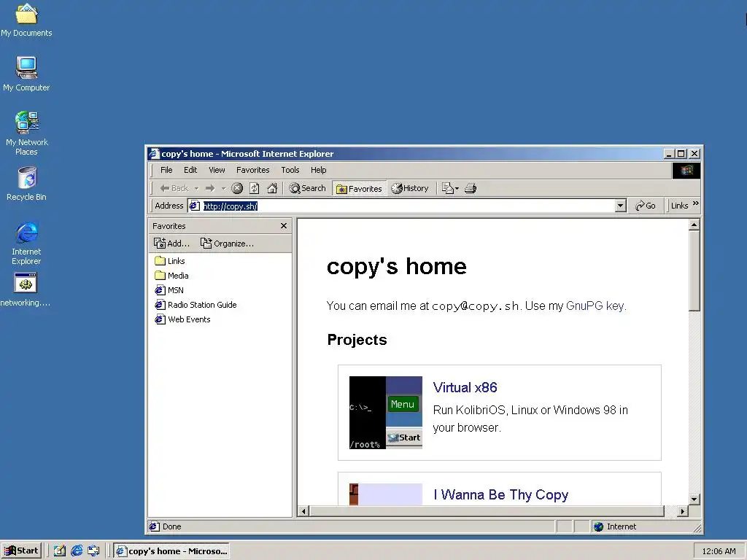Expand the Forward button history dropdown
Screen dimensions: 747x560
pyautogui.click(x=223, y=188)
